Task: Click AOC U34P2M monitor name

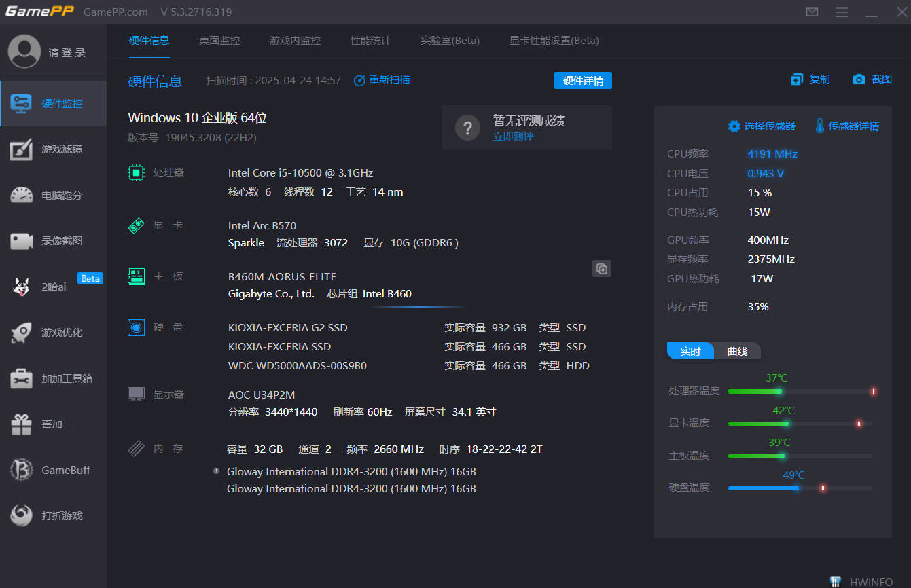Action: click(262, 394)
